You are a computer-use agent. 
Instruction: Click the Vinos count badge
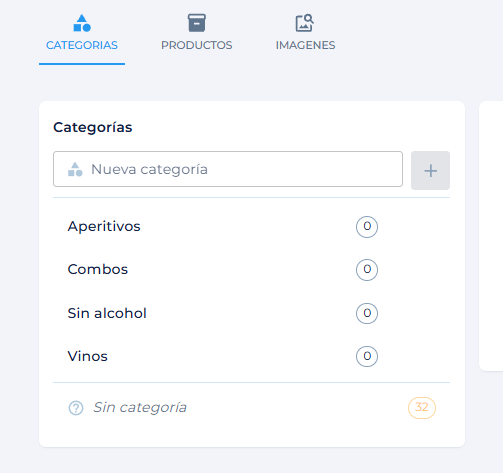pos(367,356)
